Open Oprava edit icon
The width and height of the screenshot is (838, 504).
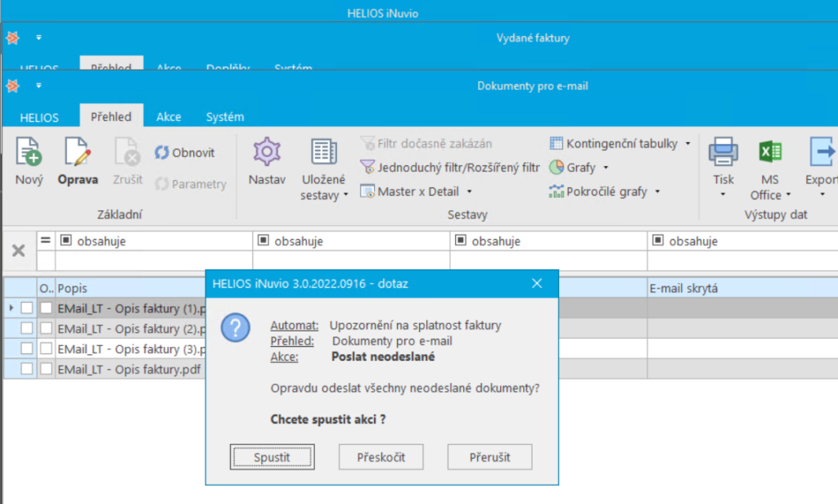(x=78, y=152)
